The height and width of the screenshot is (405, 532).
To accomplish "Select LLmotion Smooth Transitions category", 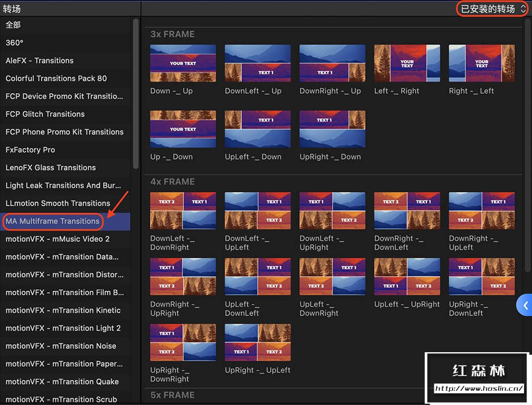I will click(x=58, y=203).
